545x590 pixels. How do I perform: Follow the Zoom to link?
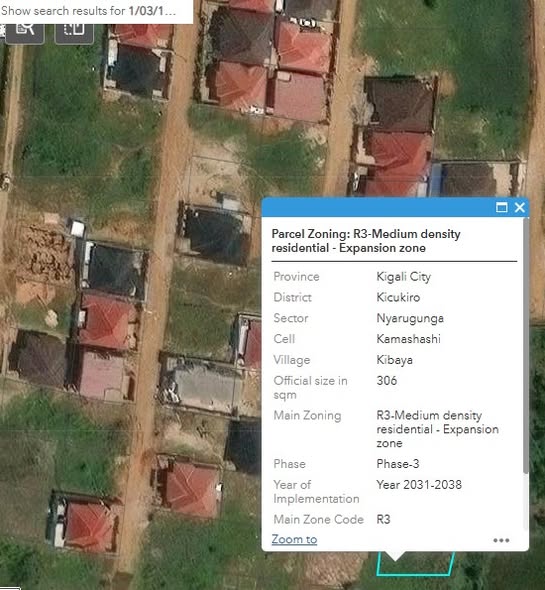(x=294, y=539)
